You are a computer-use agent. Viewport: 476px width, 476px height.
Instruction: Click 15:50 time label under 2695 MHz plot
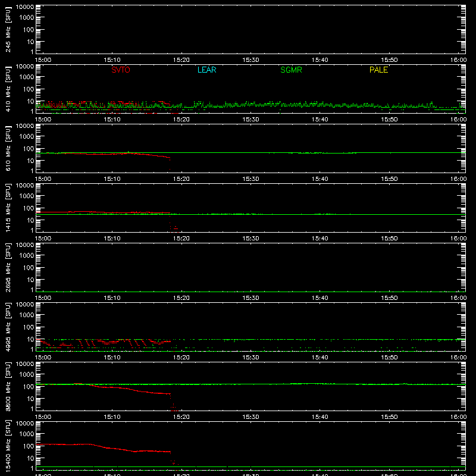point(389,298)
